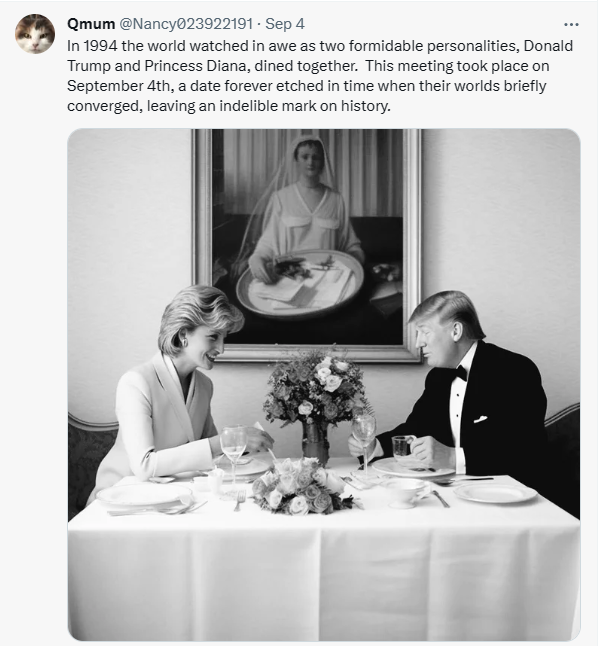Open the Sep 4 timestamp link

click(x=285, y=23)
